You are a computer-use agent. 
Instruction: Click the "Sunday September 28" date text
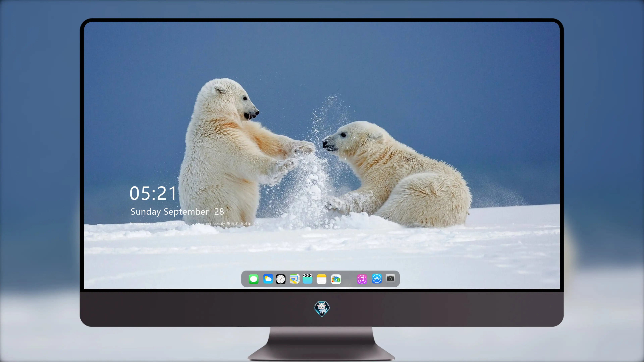[177, 212]
